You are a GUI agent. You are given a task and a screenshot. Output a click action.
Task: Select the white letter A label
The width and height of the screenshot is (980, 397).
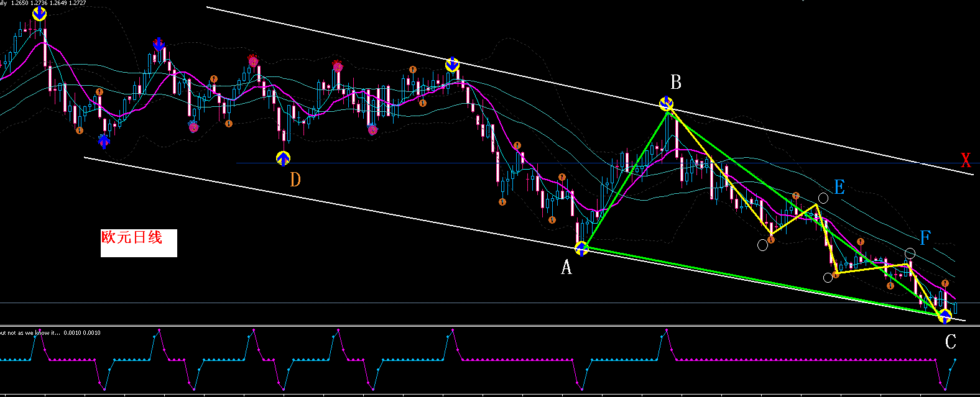[x=566, y=267]
